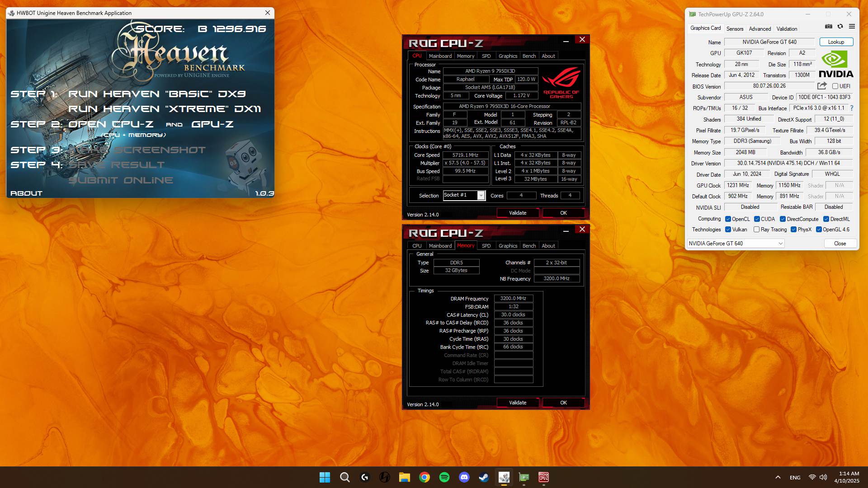The width and height of the screenshot is (868, 488).
Task: Open Google Chrome from taskbar
Action: [x=424, y=477]
